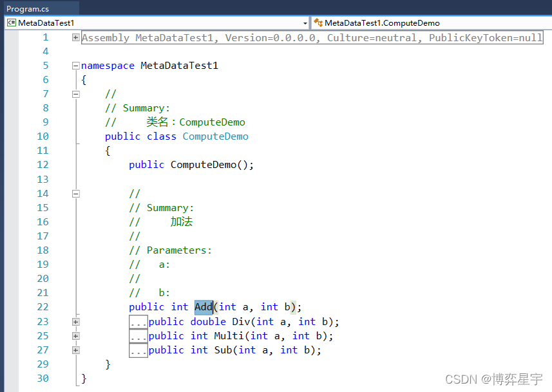The height and width of the screenshot is (392, 552).
Task: Click line number 22 in the gutter
Action: [43, 307]
